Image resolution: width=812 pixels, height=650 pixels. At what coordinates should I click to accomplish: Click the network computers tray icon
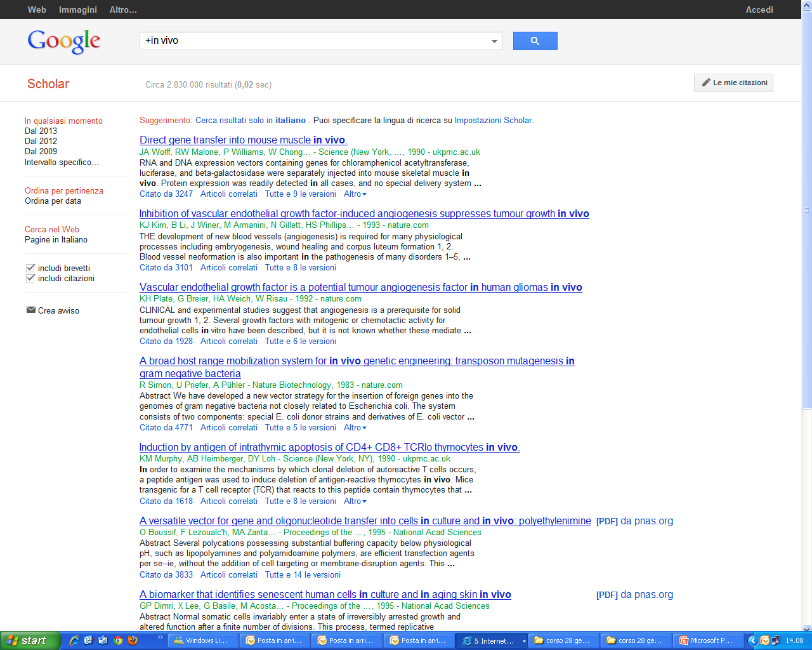[775, 640]
